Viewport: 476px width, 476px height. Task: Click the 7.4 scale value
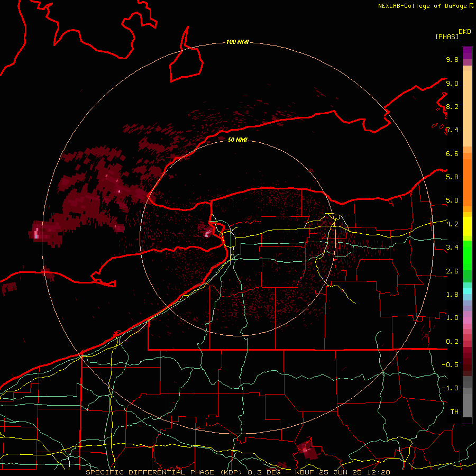pyautogui.click(x=452, y=130)
